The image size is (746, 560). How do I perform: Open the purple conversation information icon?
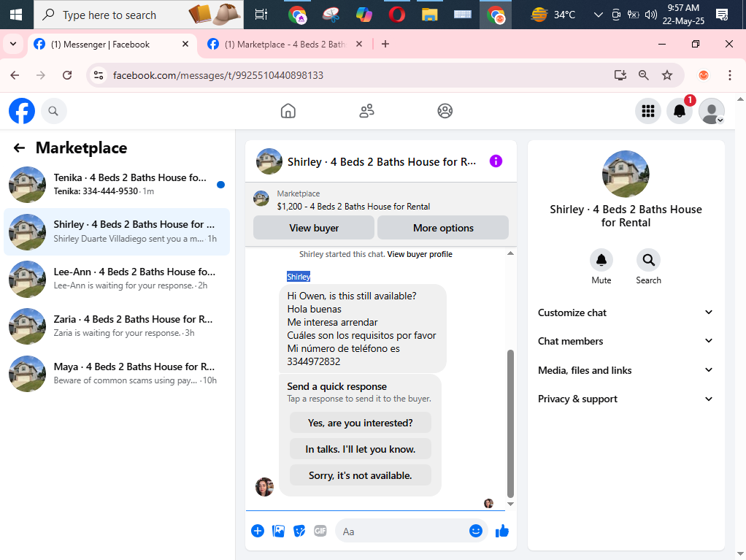pos(496,161)
